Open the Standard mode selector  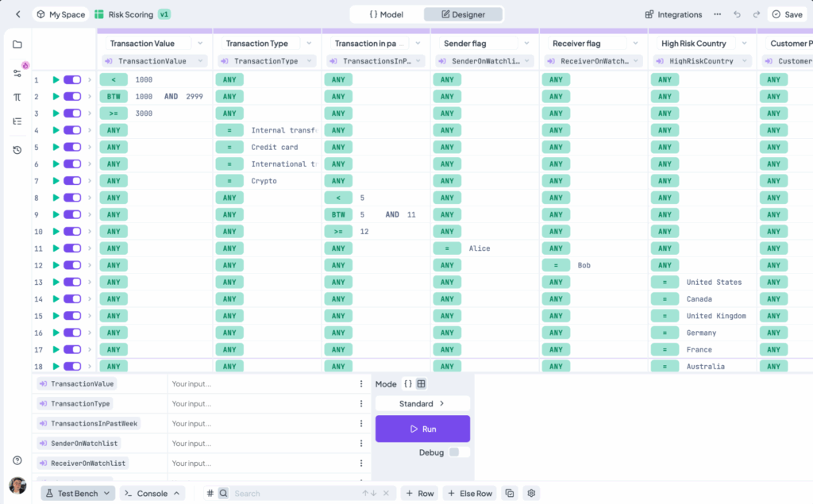(x=422, y=403)
